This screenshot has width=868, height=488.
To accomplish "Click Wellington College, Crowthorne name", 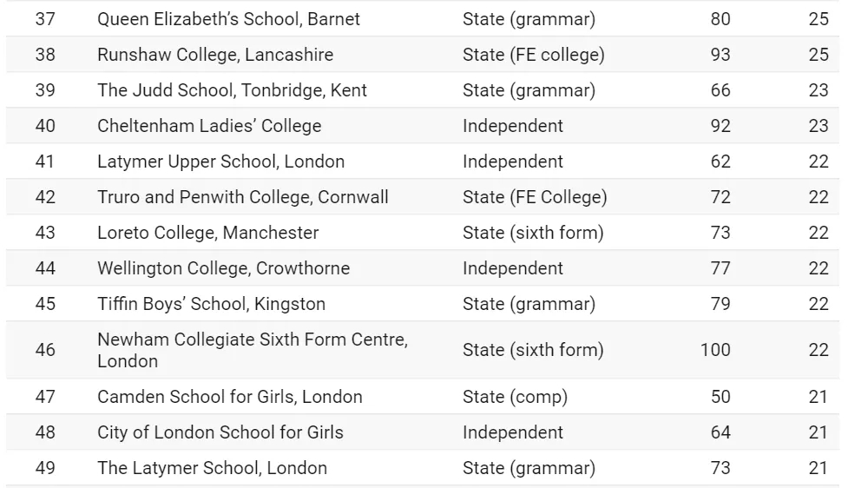I will [x=224, y=268].
